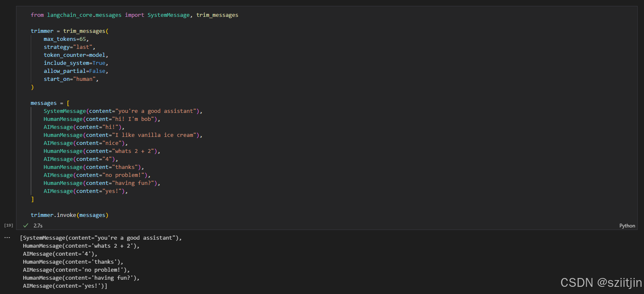The height and width of the screenshot is (294, 644).
Task: Click the execution count [19] indicator
Action: click(x=8, y=225)
